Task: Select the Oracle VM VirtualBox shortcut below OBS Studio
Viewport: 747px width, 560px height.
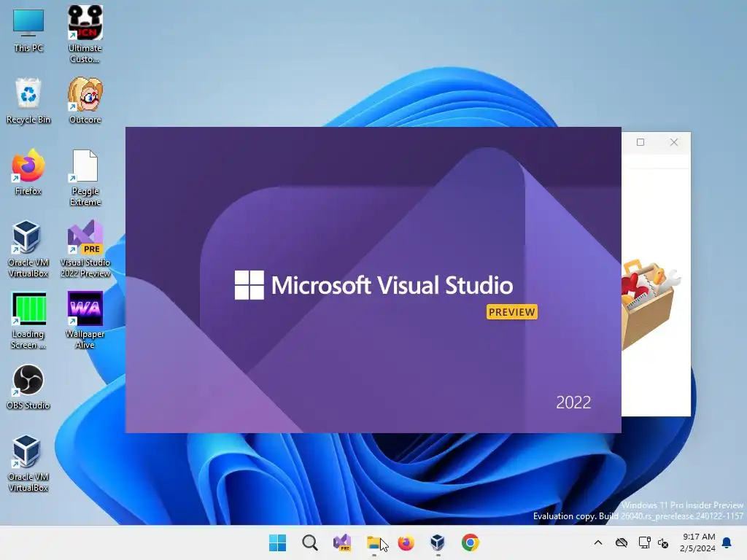Action: tap(28, 463)
